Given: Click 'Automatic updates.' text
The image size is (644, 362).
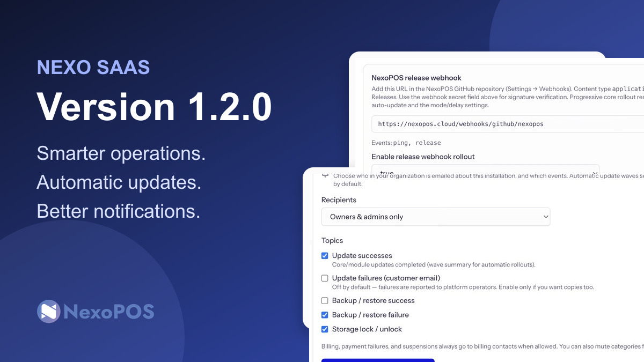Looking at the screenshot, I should (x=119, y=183).
